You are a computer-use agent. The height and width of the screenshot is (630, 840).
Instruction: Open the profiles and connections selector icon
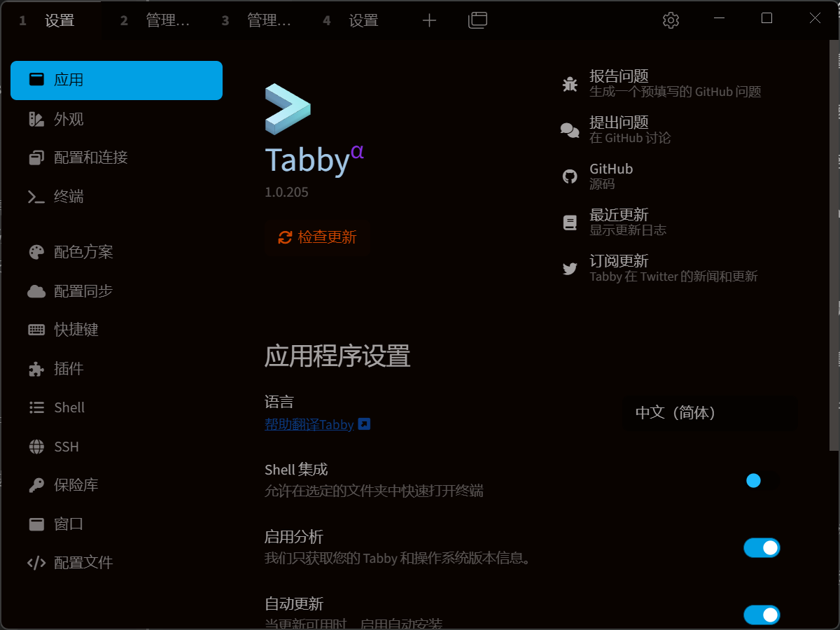477,20
